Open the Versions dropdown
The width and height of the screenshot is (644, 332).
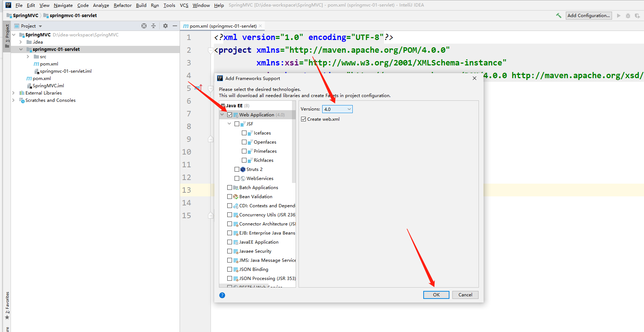click(x=337, y=109)
